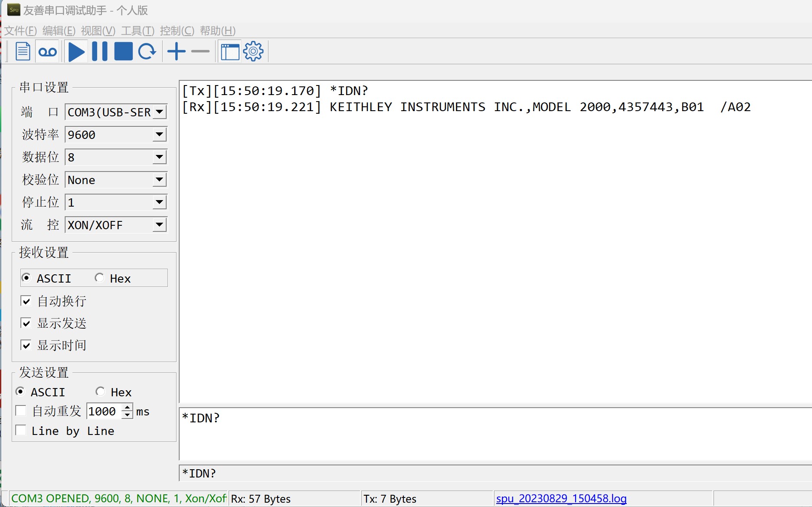Enable the Line by Line checkbox
812x507 pixels.
pyautogui.click(x=21, y=430)
